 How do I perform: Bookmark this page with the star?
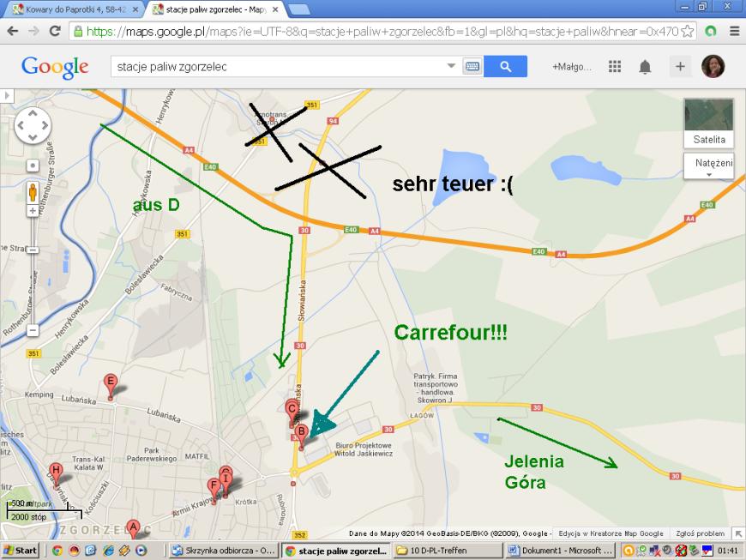689,31
